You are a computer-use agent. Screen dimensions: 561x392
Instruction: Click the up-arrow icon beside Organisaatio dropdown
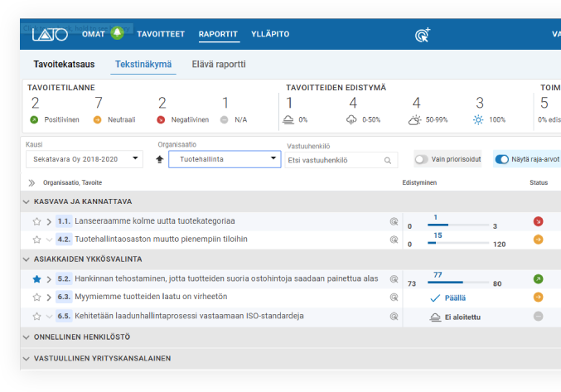[x=160, y=159]
